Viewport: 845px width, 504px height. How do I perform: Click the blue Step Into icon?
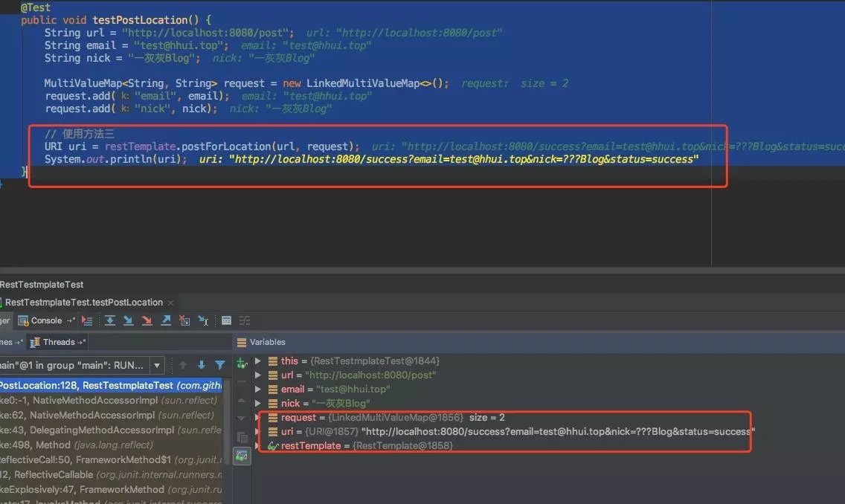pos(128,321)
